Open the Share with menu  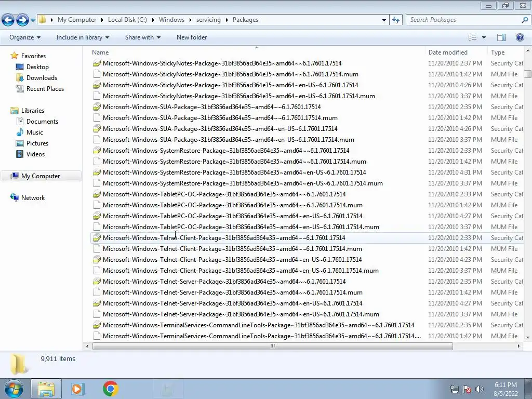point(142,37)
